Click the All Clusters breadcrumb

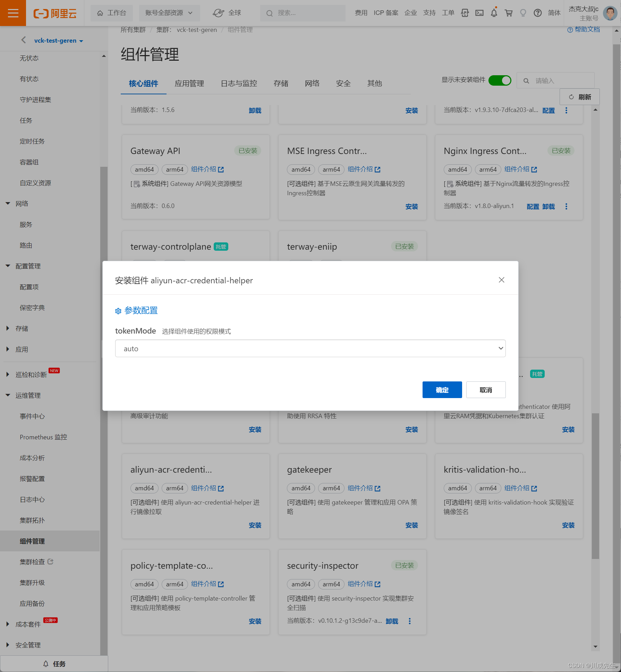coord(133,30)
